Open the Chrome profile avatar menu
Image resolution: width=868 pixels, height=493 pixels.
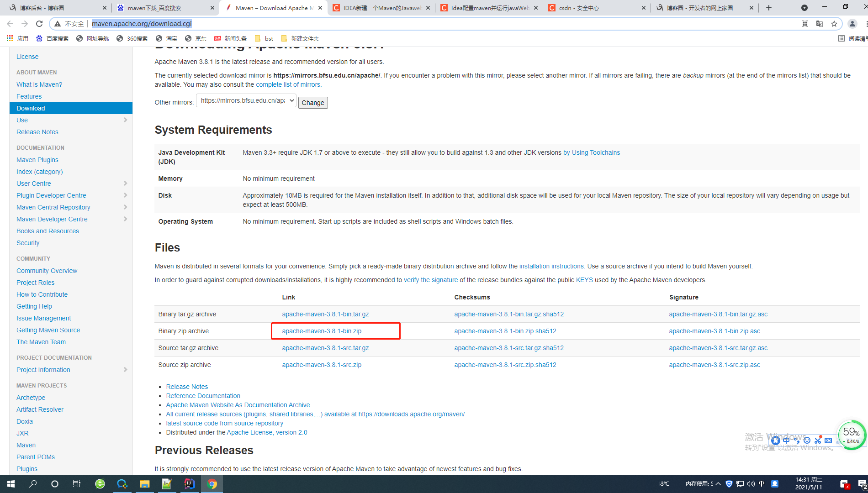(x=852, y=24)
